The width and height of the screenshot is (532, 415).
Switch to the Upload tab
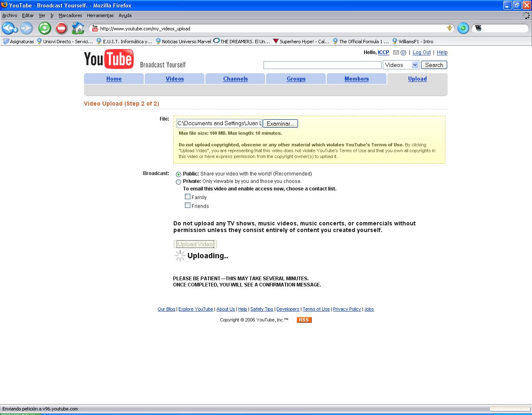tap(417, 79)
